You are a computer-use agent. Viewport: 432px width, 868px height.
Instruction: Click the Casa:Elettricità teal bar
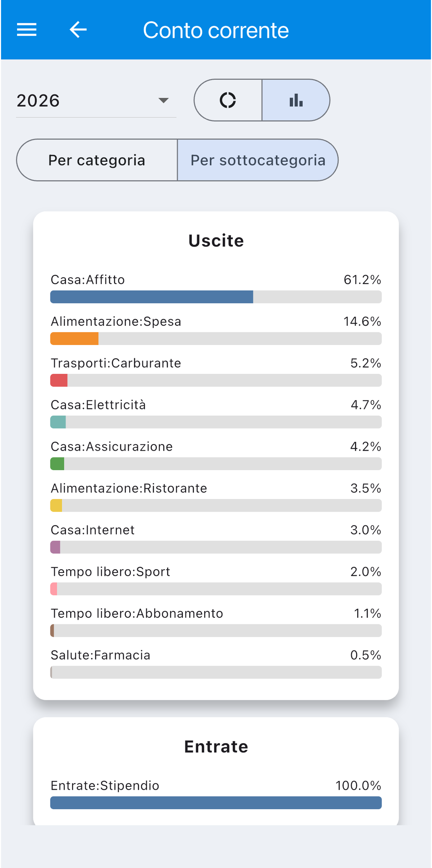coord(58,422)
